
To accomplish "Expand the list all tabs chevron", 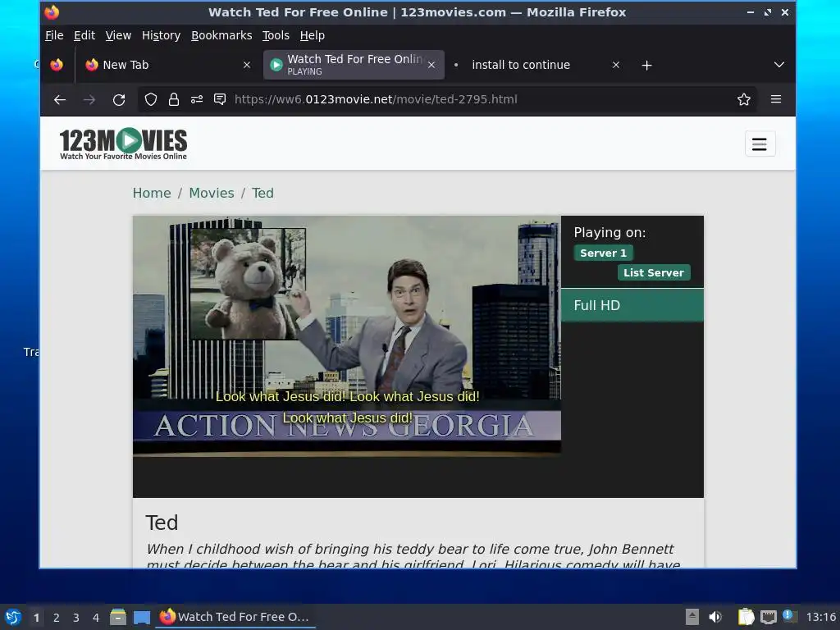I will 779,65.
